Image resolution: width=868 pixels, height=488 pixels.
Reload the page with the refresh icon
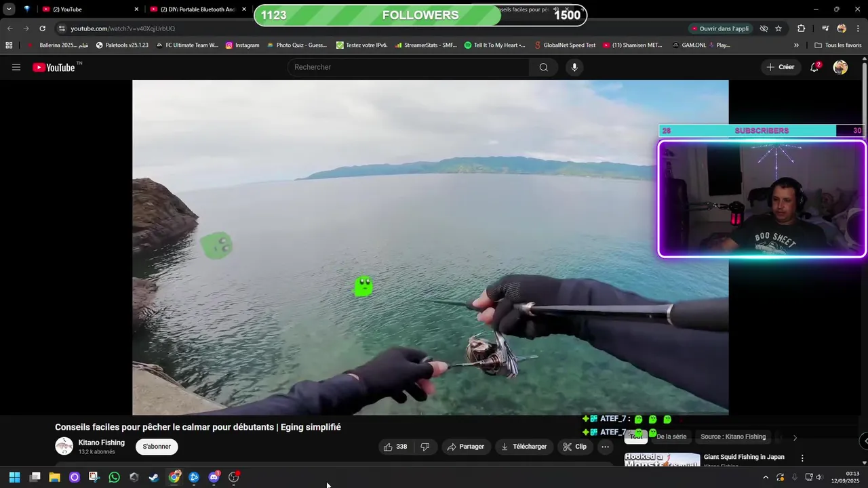42,28
